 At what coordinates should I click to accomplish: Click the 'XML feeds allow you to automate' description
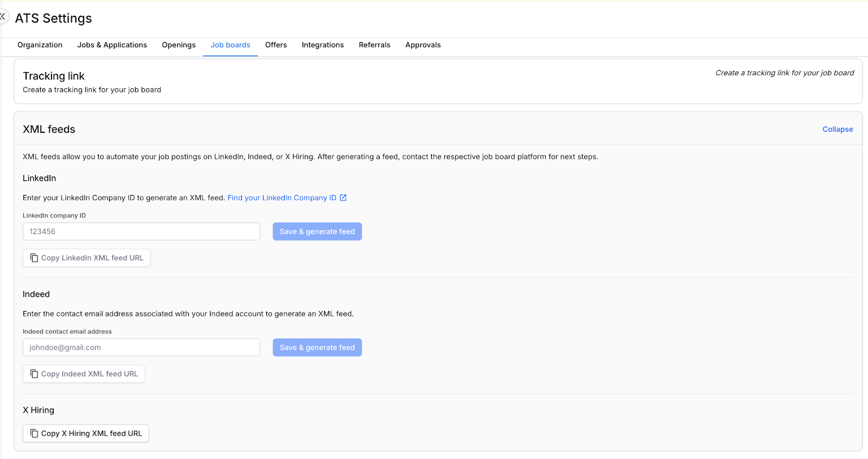[x=310, y=157]
